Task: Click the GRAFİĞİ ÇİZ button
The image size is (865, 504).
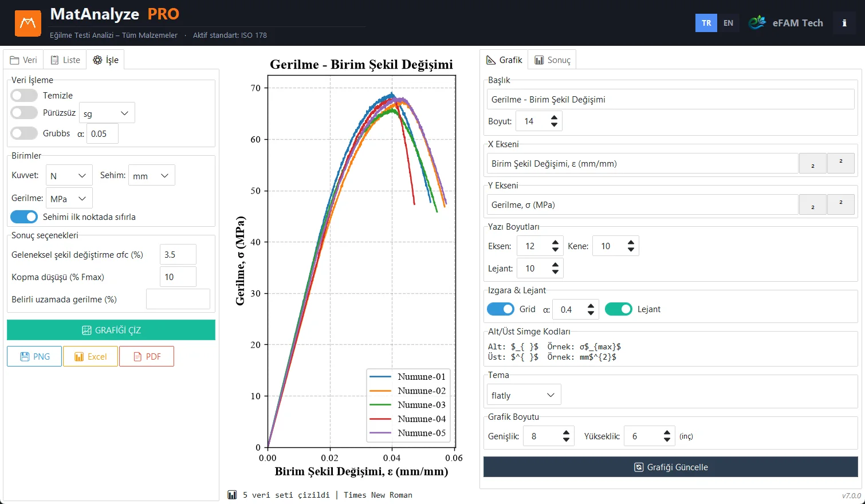Action: pyautogui.click(x=111, y=330)
